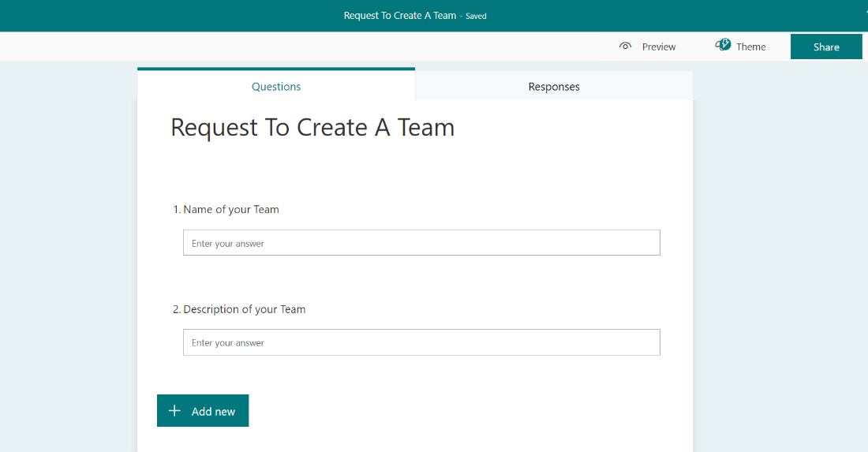Open the Responses tab

pyautogui.click(x=554, y=86)
